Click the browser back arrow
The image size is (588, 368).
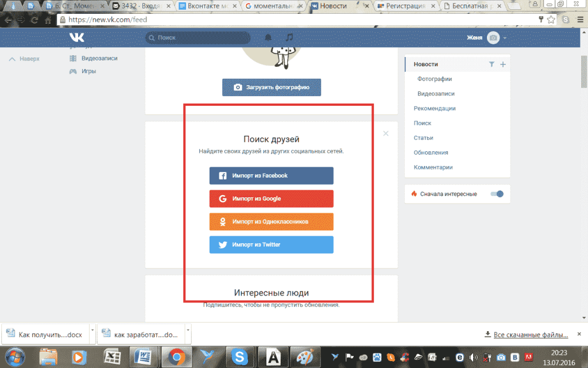[8, 20]
